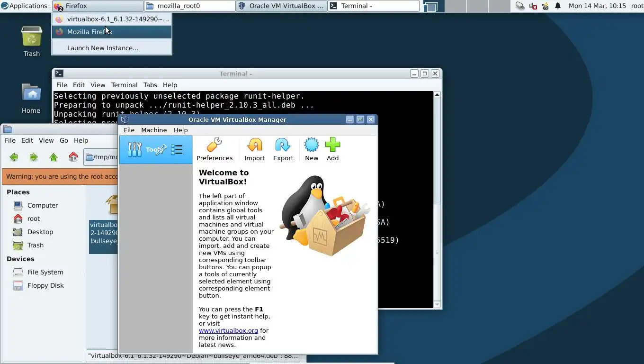The image size is (644, 364).
Task: Open the Terminal File menu
Action: pos(62,85)
